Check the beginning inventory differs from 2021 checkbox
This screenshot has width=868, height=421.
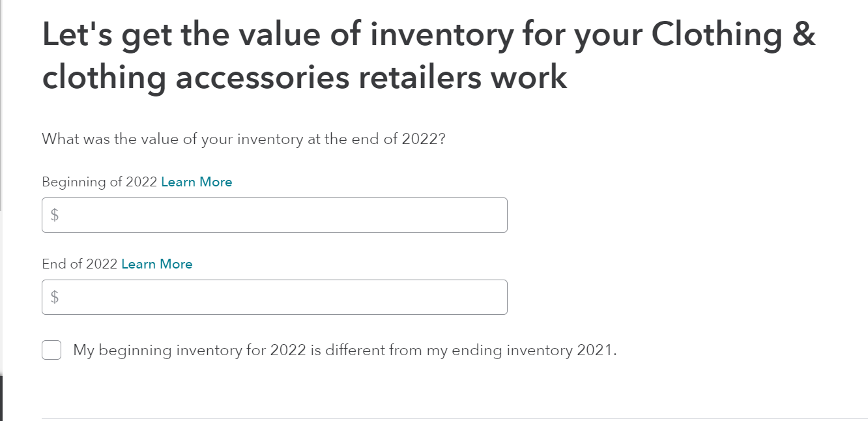point(51,350)
